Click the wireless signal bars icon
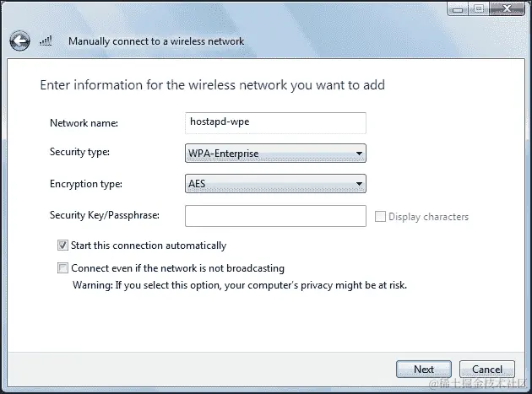Viewport: 532px width, 394px height. point(46,41)
